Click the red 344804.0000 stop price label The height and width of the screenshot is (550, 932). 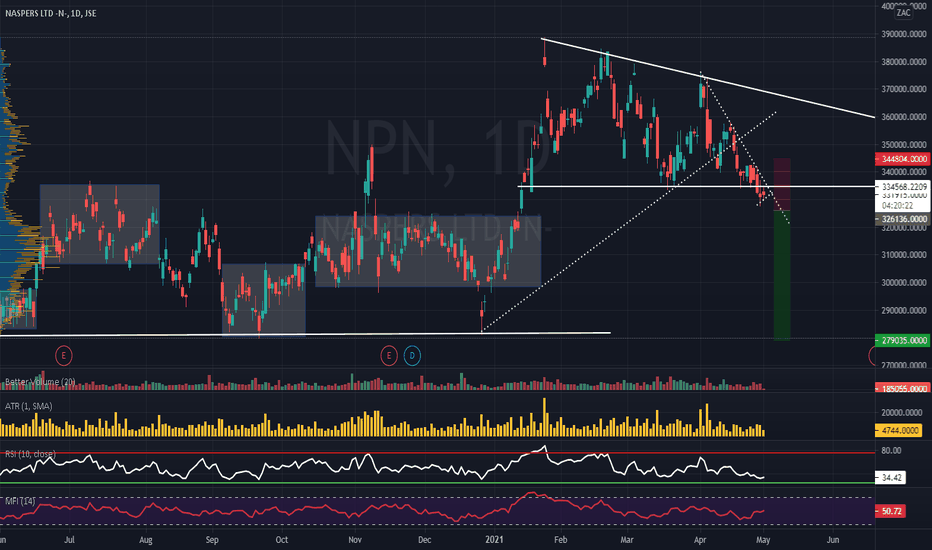pyautogui.click(x=903, y=159)
